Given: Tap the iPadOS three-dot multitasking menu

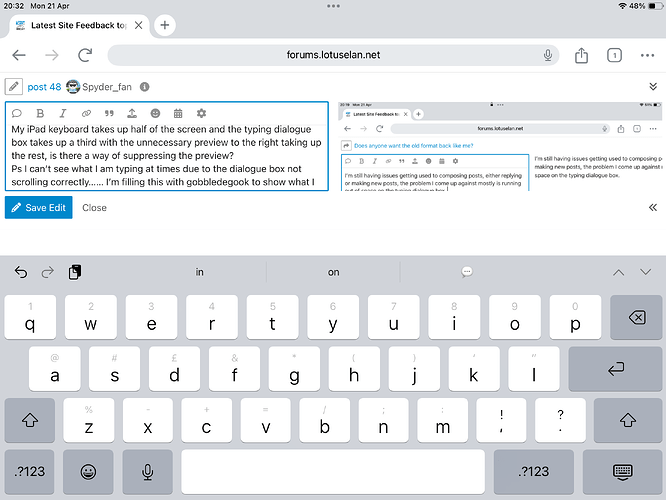Looking at the screenshot, I should [333, 6].
